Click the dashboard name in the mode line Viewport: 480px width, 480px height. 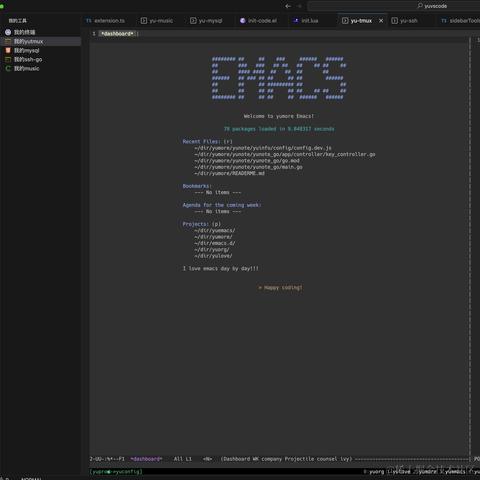click(146, 459)
